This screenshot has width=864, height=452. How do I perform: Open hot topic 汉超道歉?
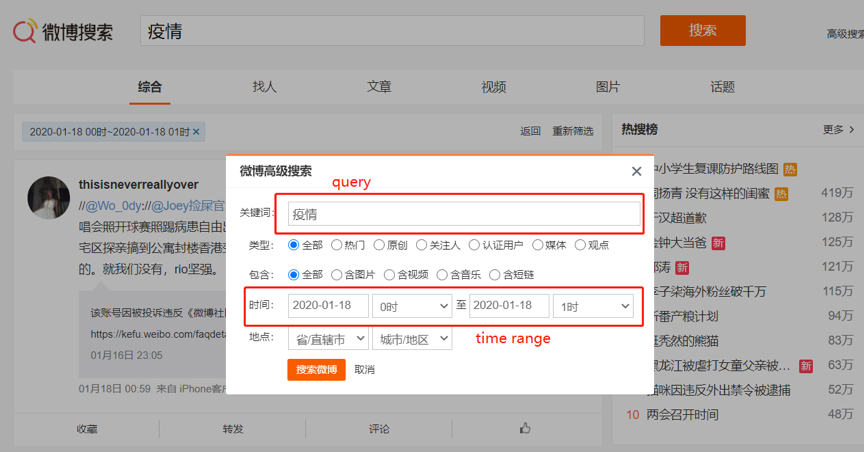(x=679, y=218)
